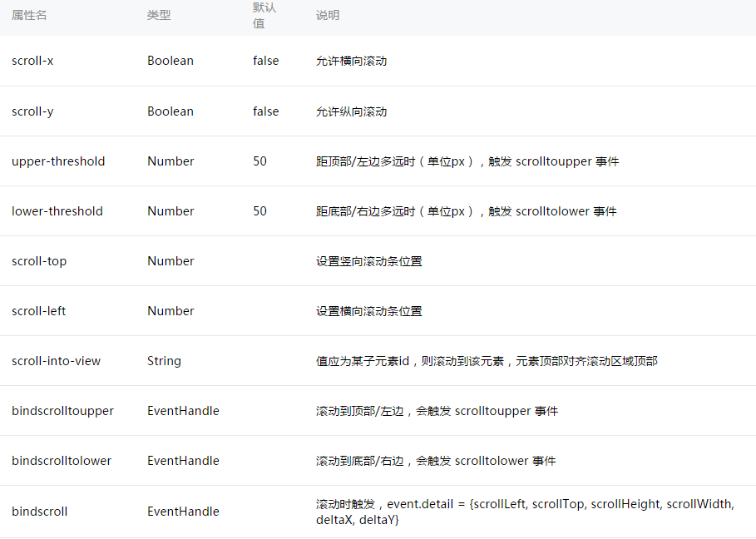Click description 滚动到底部/右边 in bindscrolltolower row

[436, 462]
